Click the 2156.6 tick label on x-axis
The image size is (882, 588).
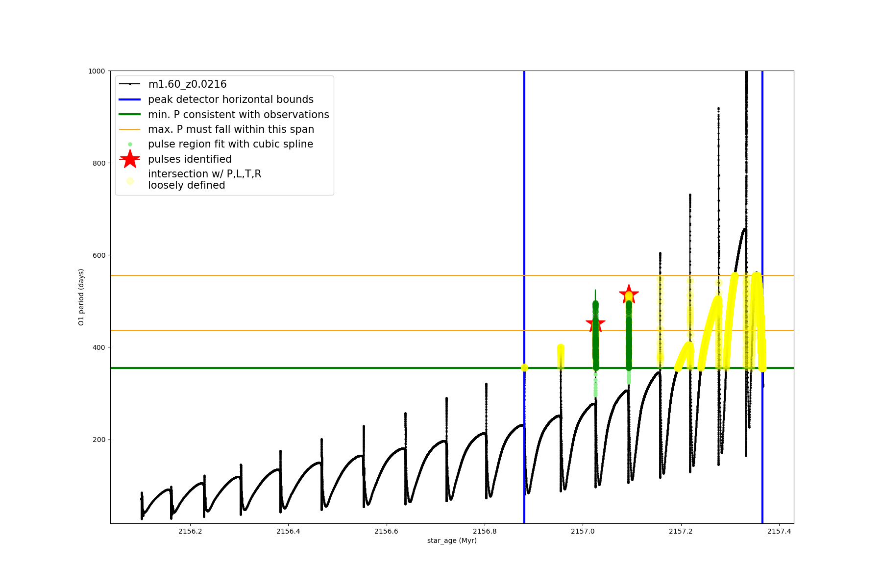tap(386, 531)
